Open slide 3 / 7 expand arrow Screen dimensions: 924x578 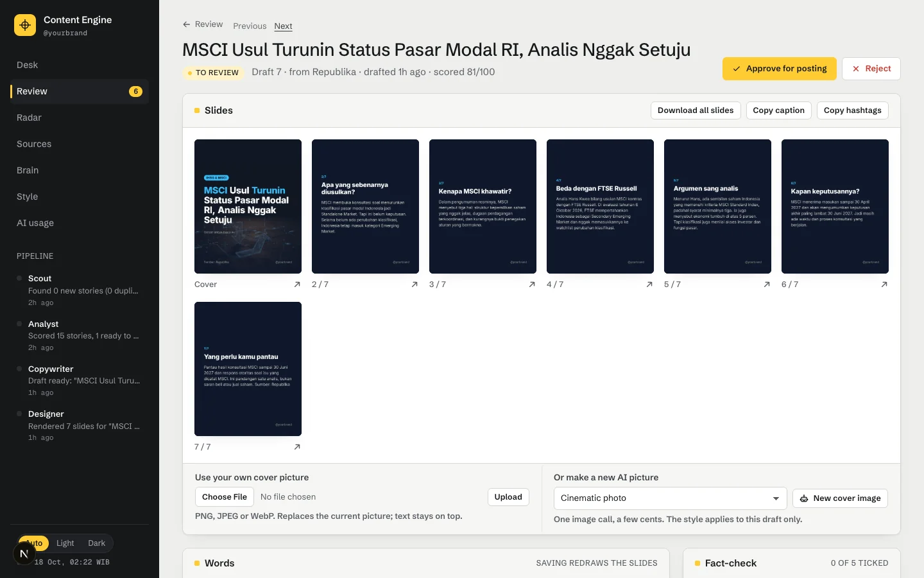tap(532, 285)
